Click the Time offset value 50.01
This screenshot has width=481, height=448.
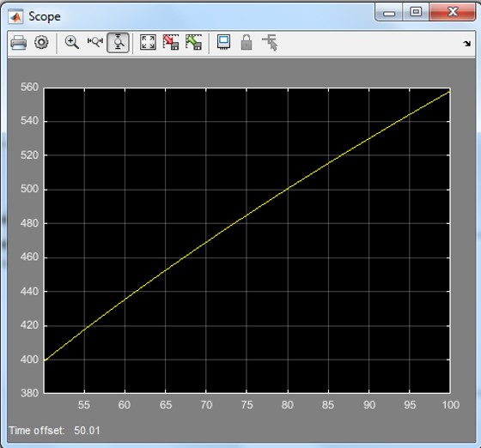87,431
